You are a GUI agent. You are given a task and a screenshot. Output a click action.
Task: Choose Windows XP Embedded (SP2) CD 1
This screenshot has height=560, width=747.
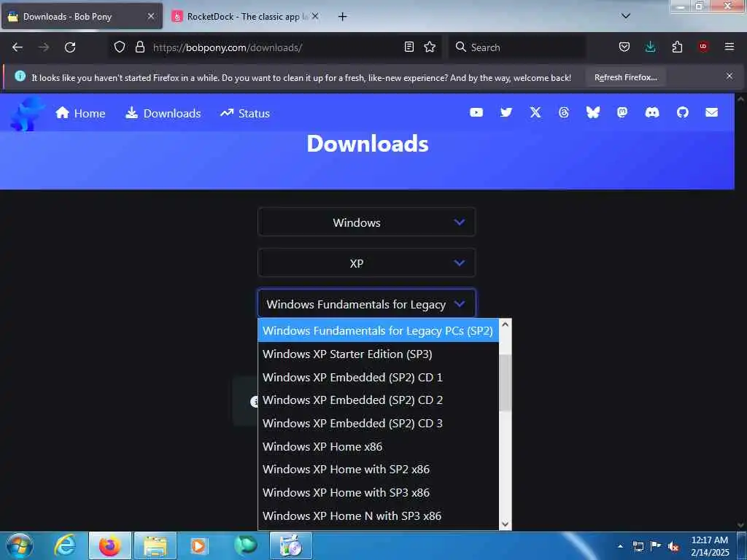pos(378,377)
